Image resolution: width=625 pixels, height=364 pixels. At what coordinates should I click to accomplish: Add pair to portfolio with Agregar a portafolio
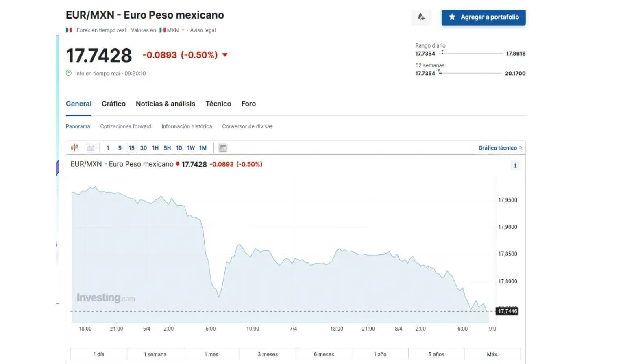(x=483, y=17)
